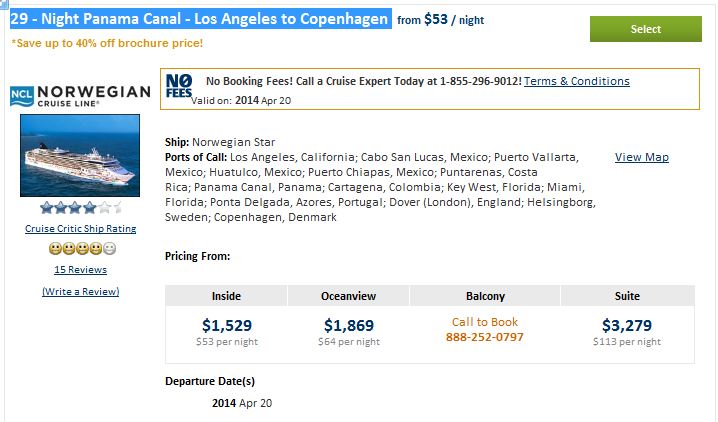The height and width of the screenshot is (422, 718).
Task: Click the 29-Night Panama Canal cruise title
Action: [x=201, y=19]
